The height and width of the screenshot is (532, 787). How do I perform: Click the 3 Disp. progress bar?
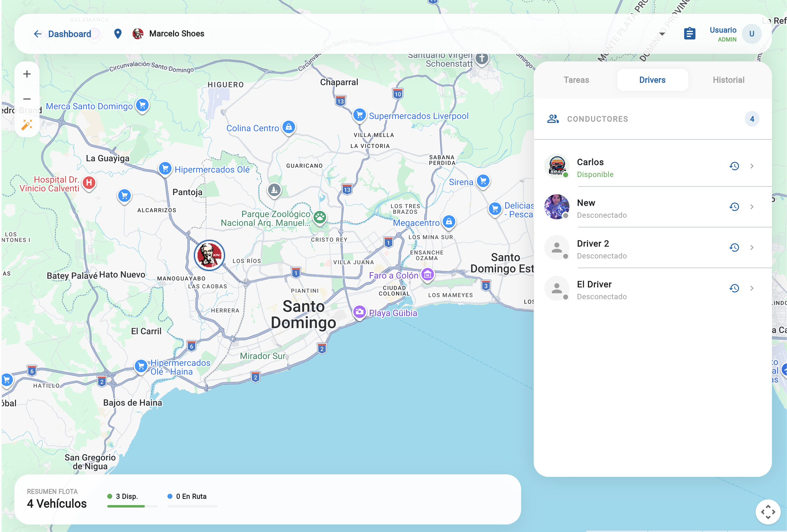tap(132, 506)
